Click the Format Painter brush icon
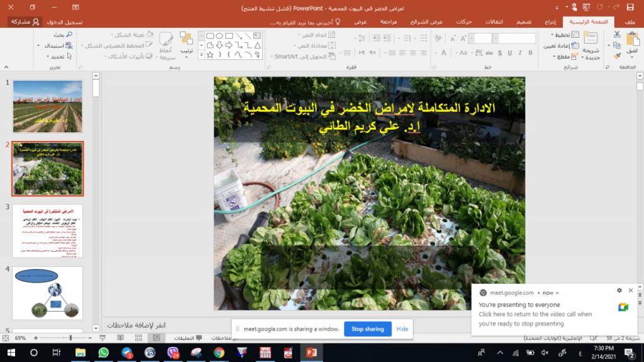The width and height of the screenshot is (644, 362). (617, 55)
